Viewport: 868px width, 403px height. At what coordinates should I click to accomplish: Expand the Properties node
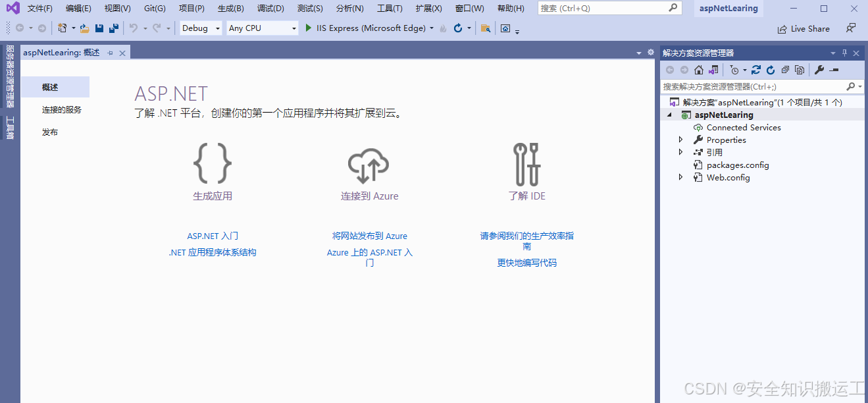point(680,140)
